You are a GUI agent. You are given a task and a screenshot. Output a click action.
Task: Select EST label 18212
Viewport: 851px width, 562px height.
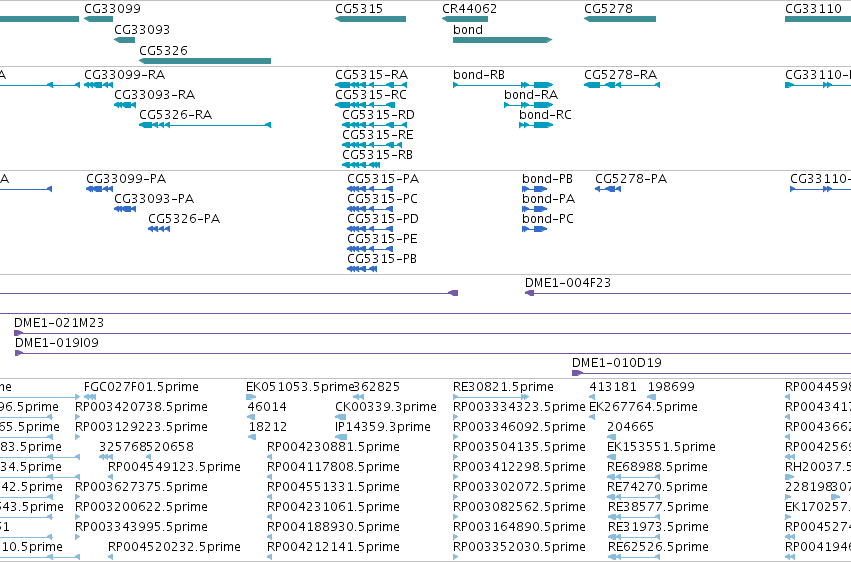pos(268,427)
